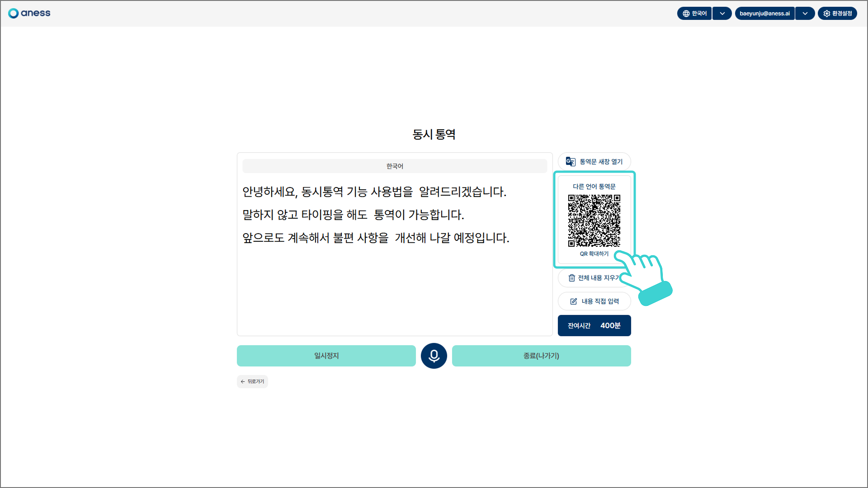This screenshot has width=868, height=488.
Task: Click the QR 확대하기 link
Action: (594, 254)
